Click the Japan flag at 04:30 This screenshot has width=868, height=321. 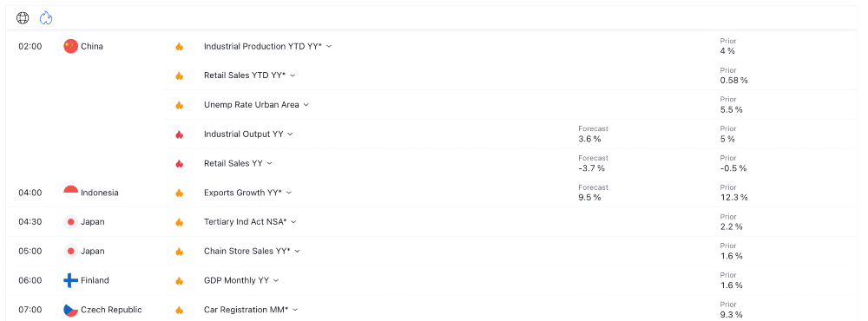tap(71, 222)
